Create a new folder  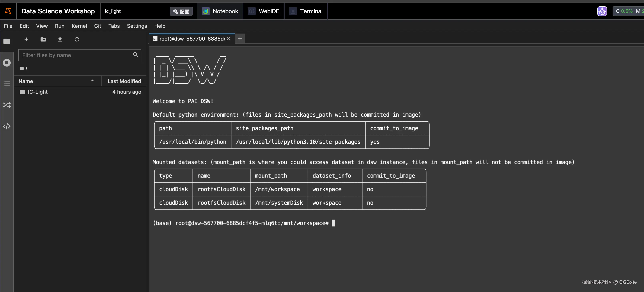[43, 39]
